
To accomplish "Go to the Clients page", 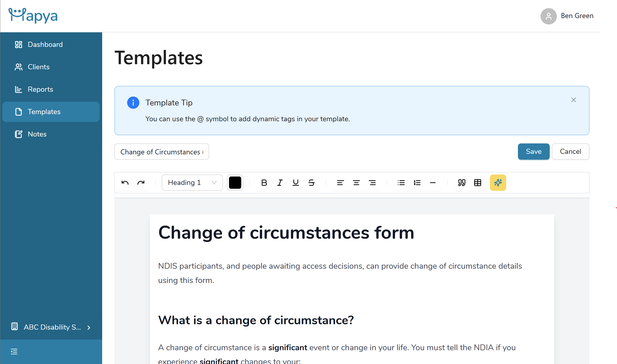I will (39, 67).
